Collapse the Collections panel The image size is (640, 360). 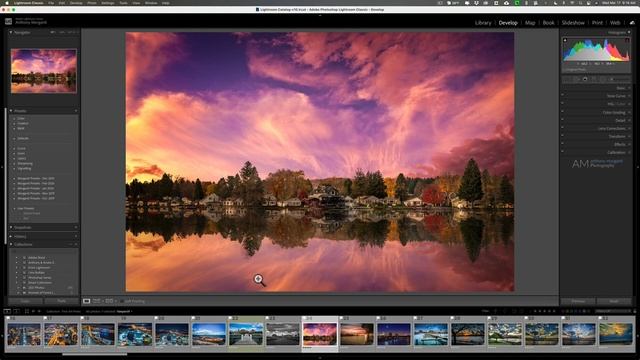point(11,244)
